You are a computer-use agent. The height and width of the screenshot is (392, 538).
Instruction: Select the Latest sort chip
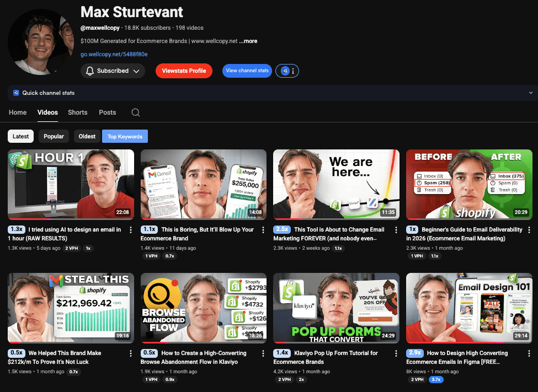[x=20, y=136]
